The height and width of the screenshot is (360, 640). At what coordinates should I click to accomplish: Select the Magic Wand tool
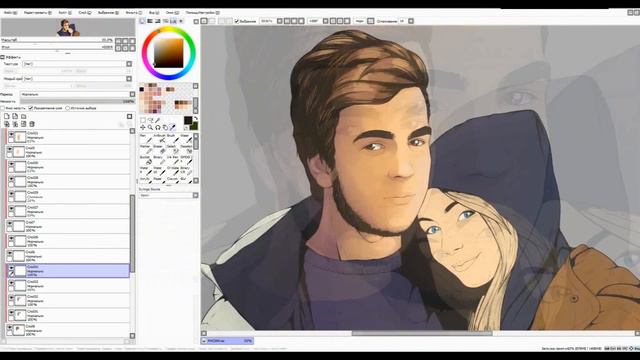click(x=158, y=120)
